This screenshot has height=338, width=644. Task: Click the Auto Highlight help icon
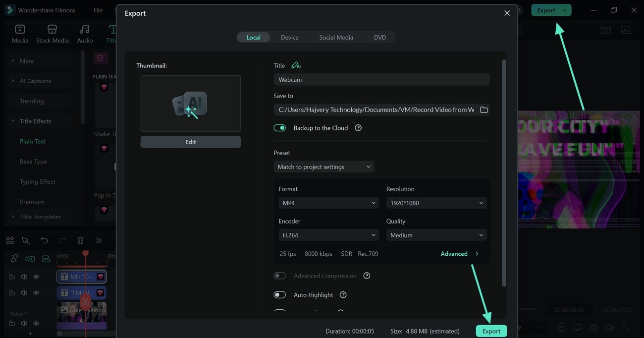pos(343,295)
